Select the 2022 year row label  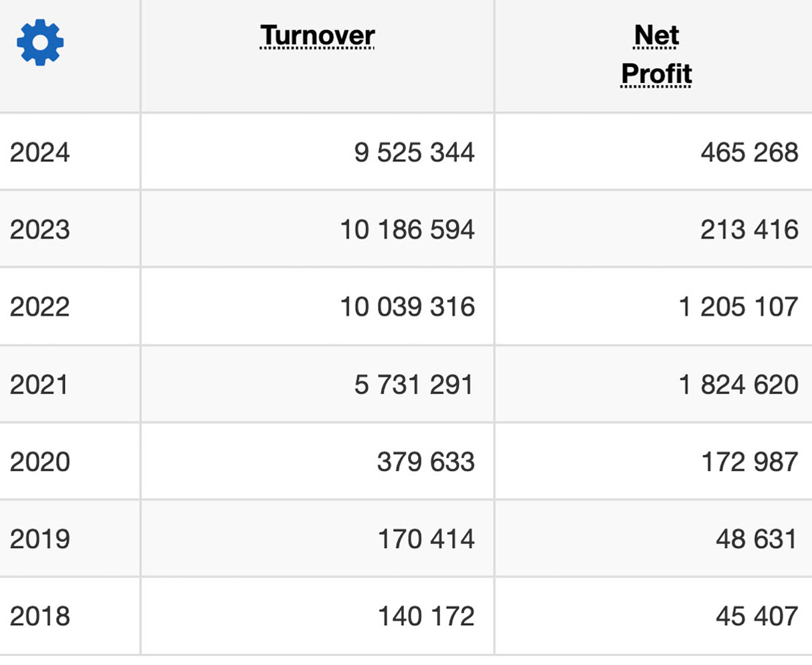coord(39,307)
